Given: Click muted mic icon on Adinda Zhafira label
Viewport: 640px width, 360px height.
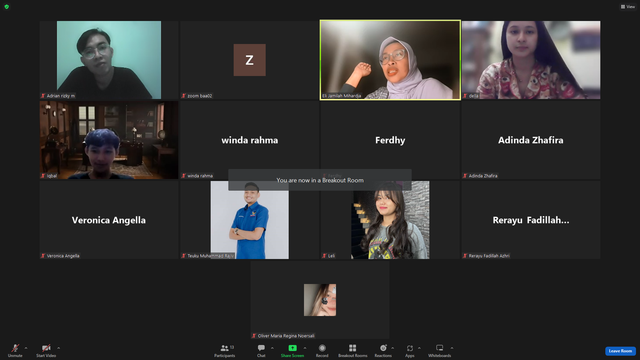Looking at the screenshot, I should (x=465, y=176).
